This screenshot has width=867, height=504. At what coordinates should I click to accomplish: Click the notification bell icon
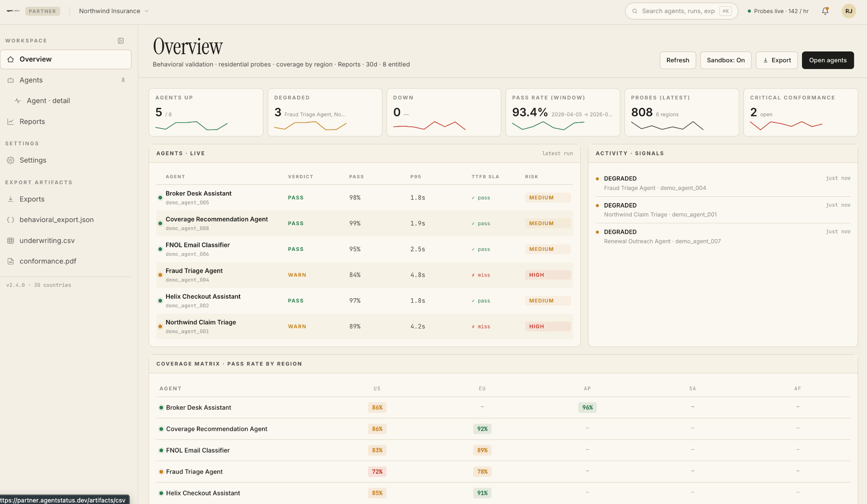[x=825, y=11]
